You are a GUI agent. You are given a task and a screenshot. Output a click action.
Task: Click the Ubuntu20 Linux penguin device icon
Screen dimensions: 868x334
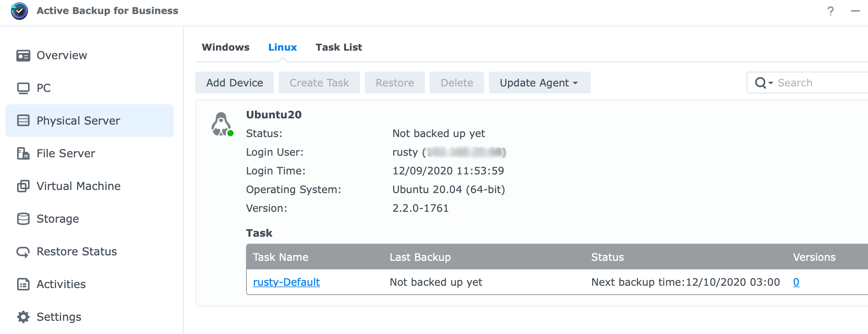pos(222,124)
